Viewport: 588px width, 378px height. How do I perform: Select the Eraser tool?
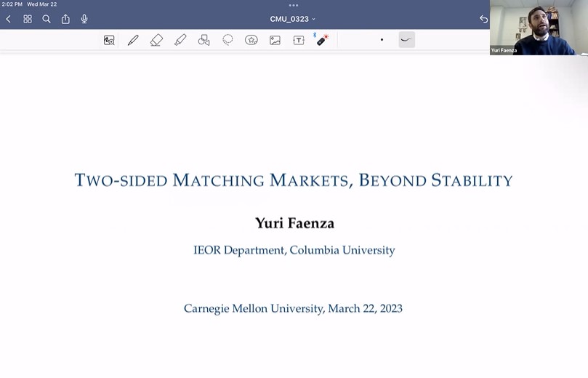[156, 40]
